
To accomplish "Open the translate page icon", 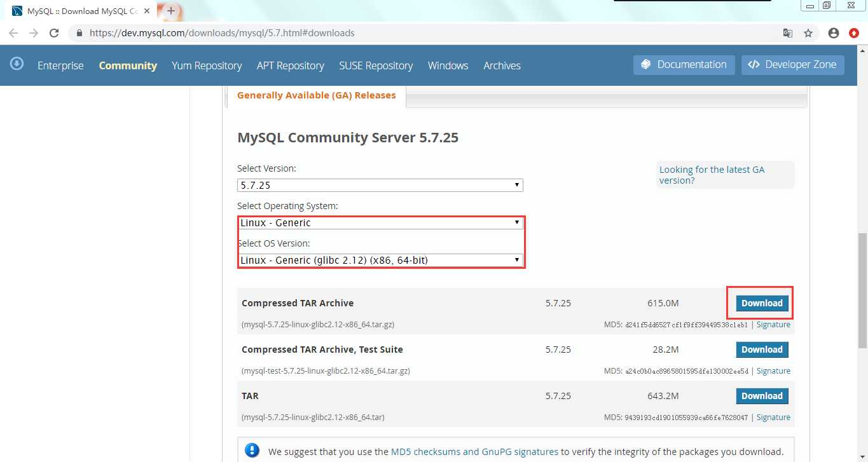I will click(788, 33).
